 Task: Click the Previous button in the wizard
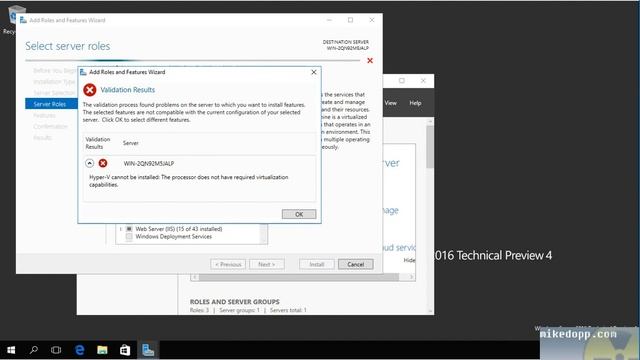228,264
